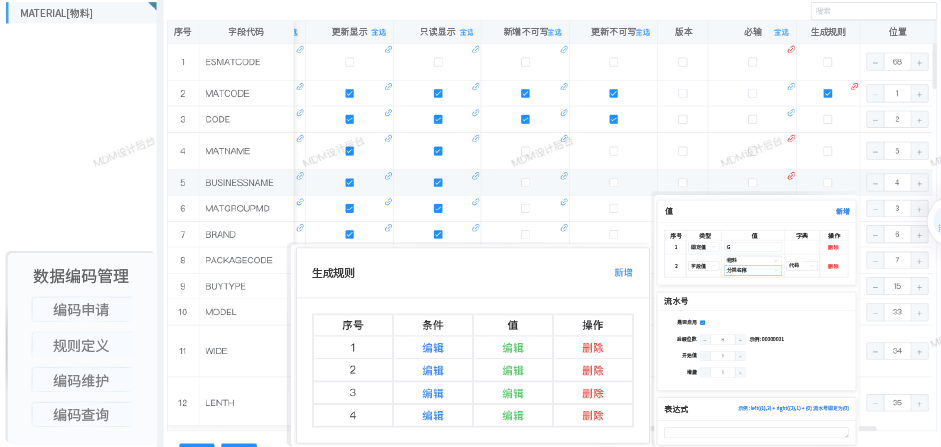Open 编码申请 menu item
Image resolution: width=941 pixels, height=447 pixels.
(81, 310)
